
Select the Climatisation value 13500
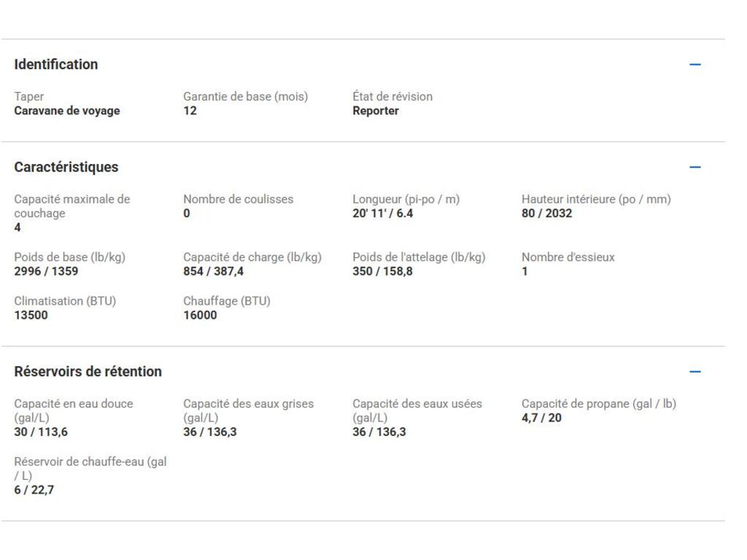point(31,315)
